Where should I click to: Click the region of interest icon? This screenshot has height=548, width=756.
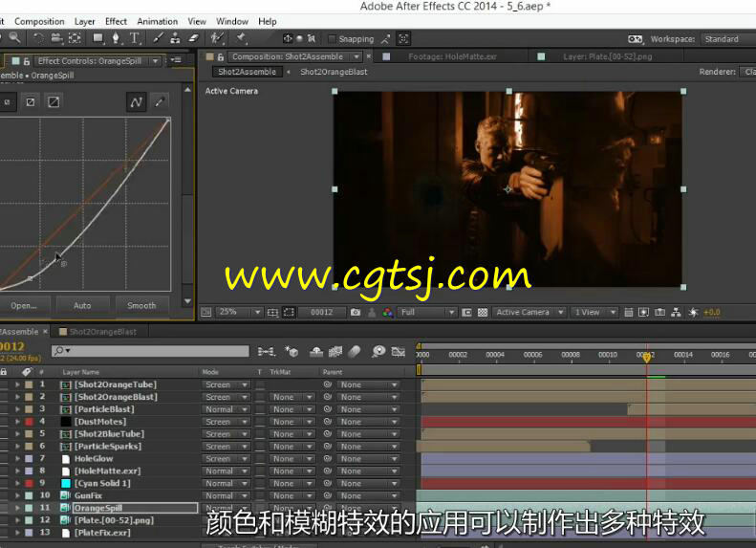click(x=289, y=312)
